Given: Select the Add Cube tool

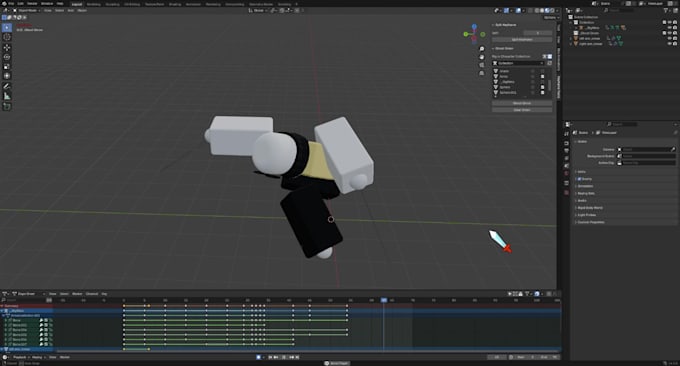Looking at the screenshot, I should [7, 107].
